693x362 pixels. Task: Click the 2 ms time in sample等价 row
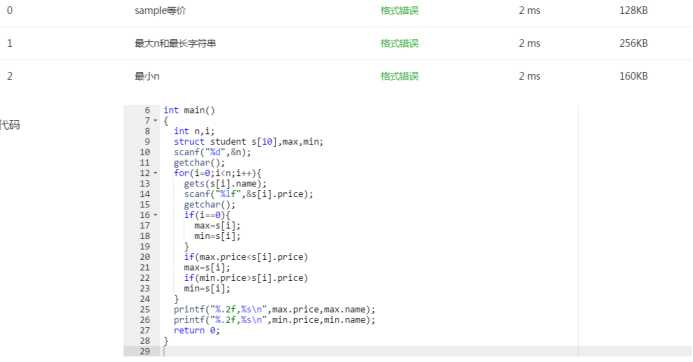[529, 11]
